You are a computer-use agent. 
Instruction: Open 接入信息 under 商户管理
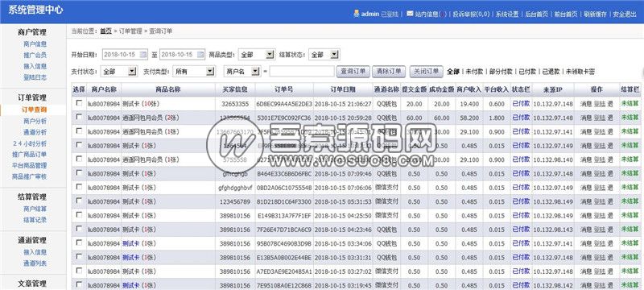point(35,66)
